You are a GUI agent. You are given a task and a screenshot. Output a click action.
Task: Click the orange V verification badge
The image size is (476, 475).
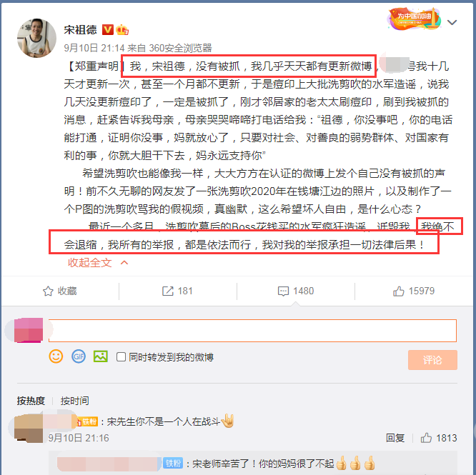point(107,30)
